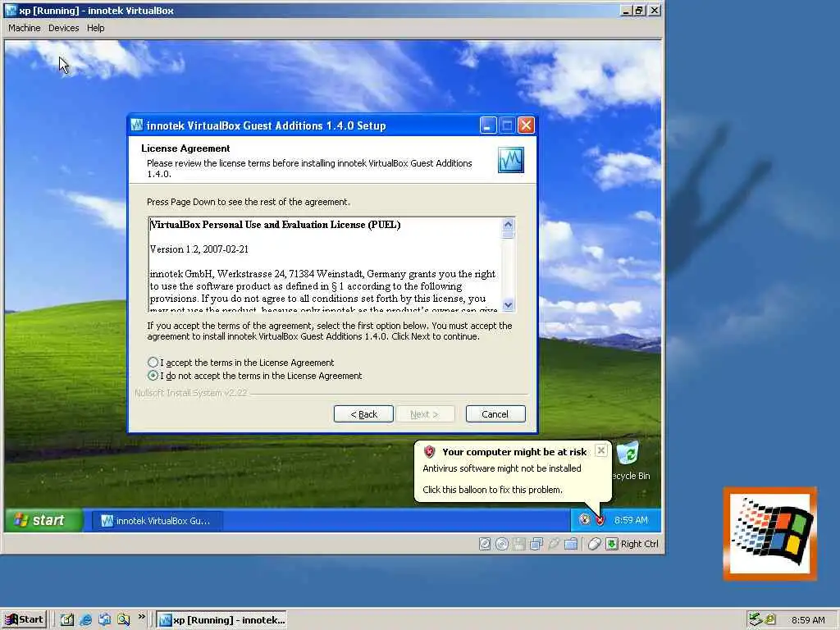Click the shared folders status bar icon
Screen dimensions: 840x630
pyautogui.click(x=571, y=544)
